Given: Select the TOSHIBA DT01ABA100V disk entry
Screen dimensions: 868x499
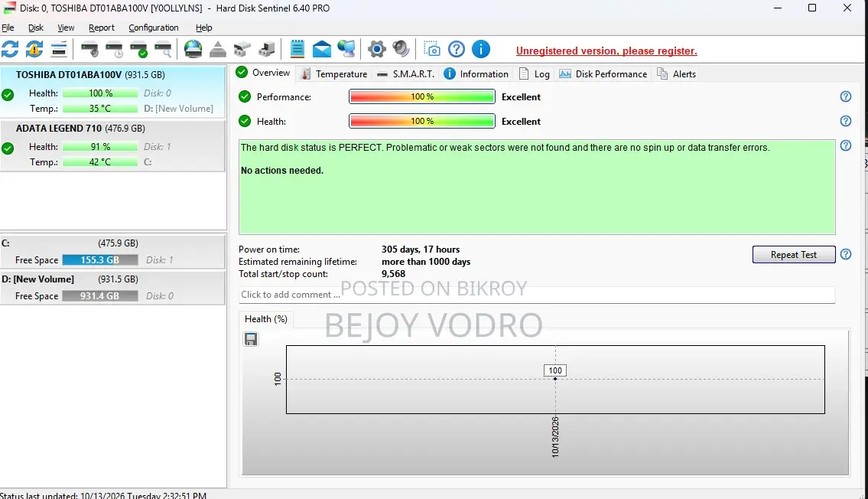Looking at the screenshot, I should click(x=113, y=92).
